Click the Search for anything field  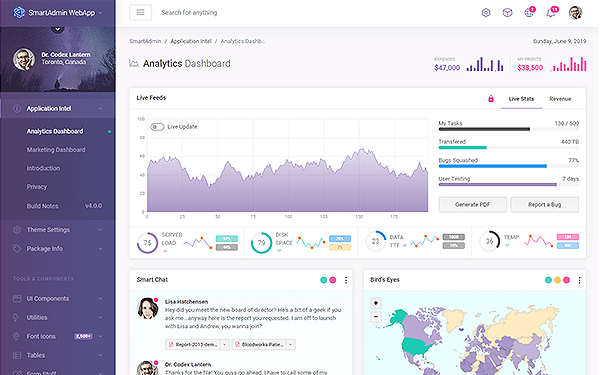coord(189,13)
